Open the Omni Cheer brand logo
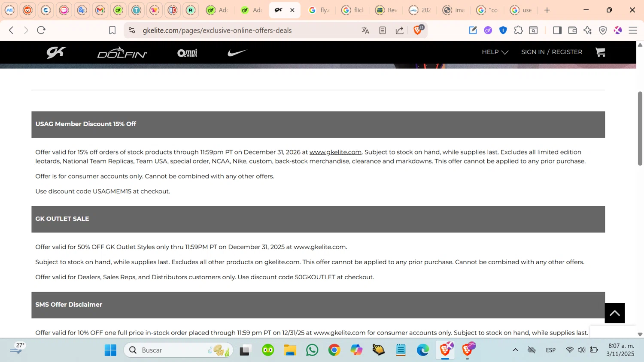The image size is (644, 362). coord(187,53)
